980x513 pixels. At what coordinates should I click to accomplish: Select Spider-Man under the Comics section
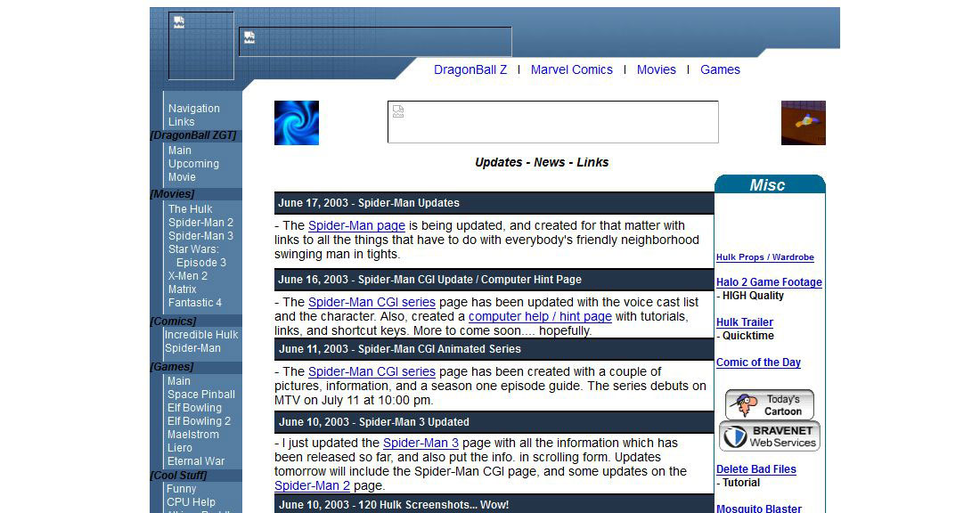tap(192, 348)
